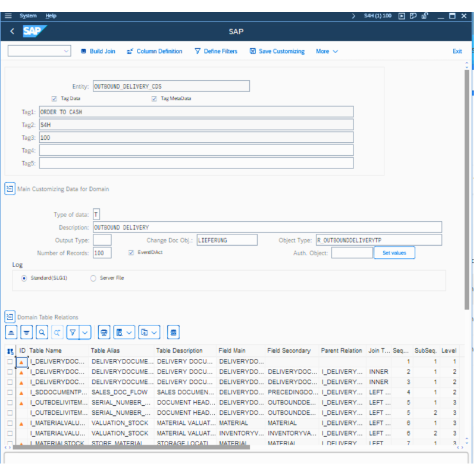Click into the Tag4 input field
The width and height of the screenshot is (476, 476).
(x=196, y=151)
